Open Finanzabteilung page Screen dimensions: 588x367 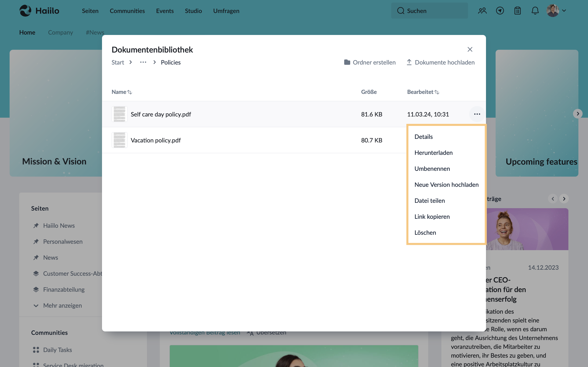pyautogui.click(x=64, y=290)
